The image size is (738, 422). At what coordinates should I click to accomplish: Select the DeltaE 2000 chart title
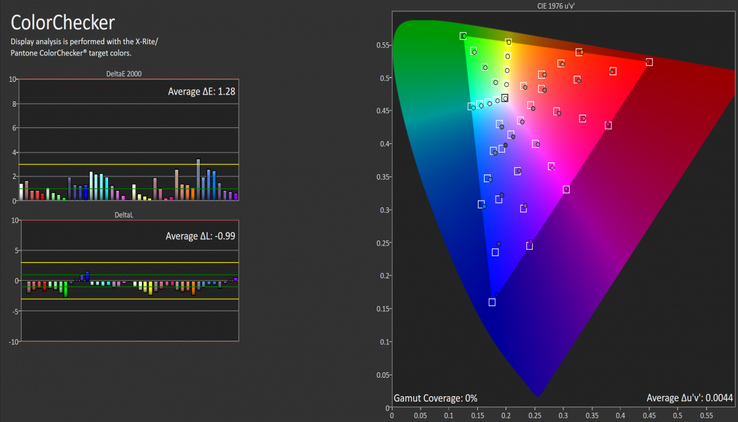(124, 74)
